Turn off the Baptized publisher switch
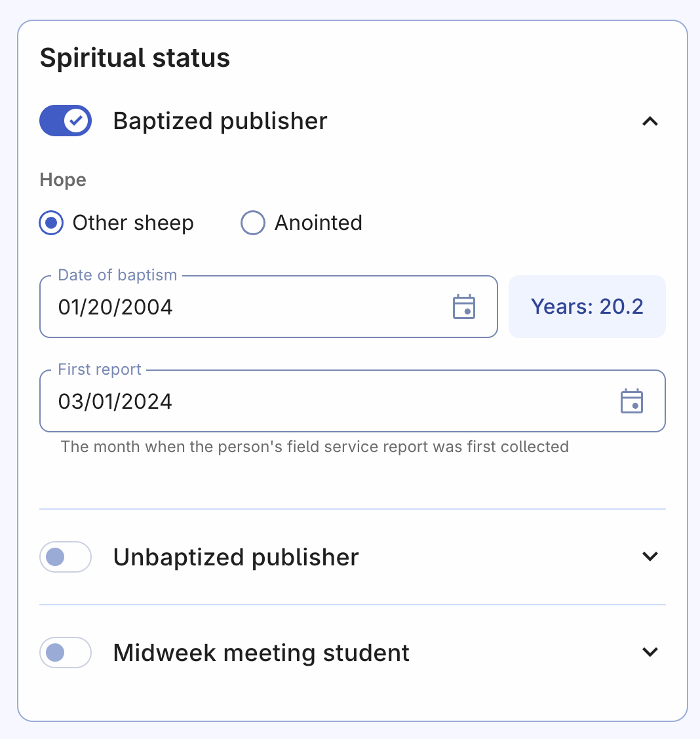This screenshot has width=700, height=739. point(66,121)
